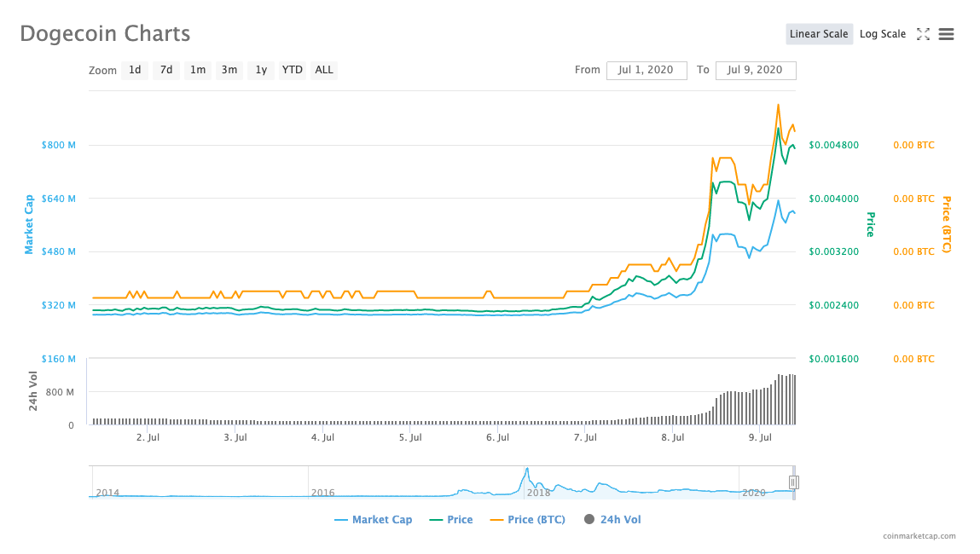This screenshot has height=554, width=980.
Task: Click the 800 M volume axis label
Action: coord(60,392)
